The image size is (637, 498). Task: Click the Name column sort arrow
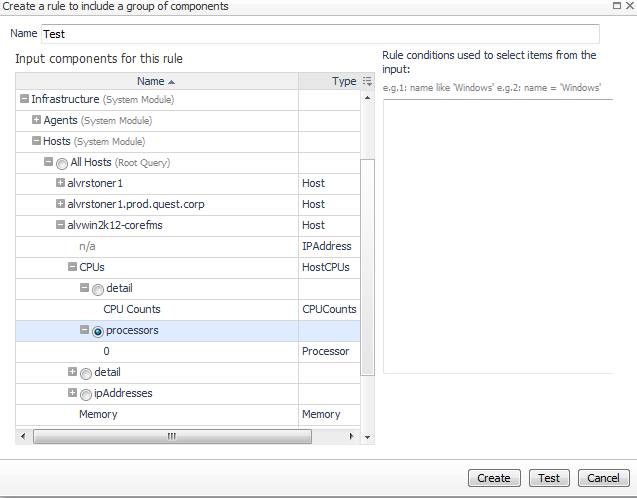tap(171, 82)
